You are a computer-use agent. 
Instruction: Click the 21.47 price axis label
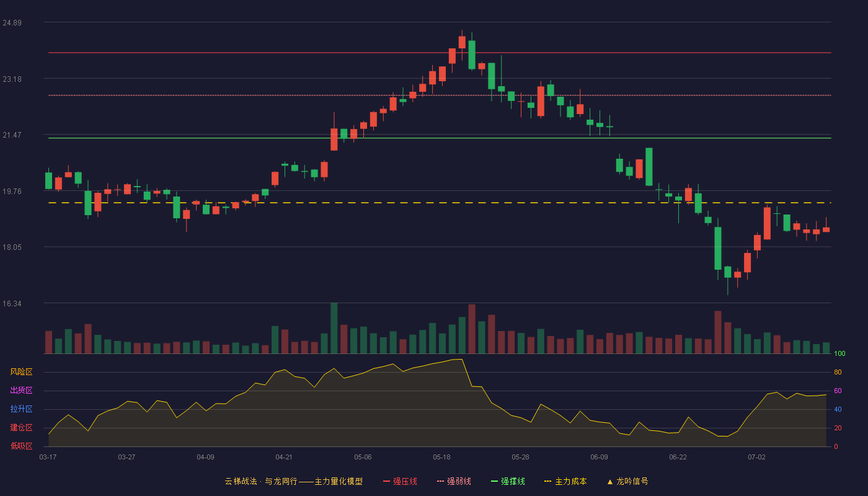(x=12, y=135)
